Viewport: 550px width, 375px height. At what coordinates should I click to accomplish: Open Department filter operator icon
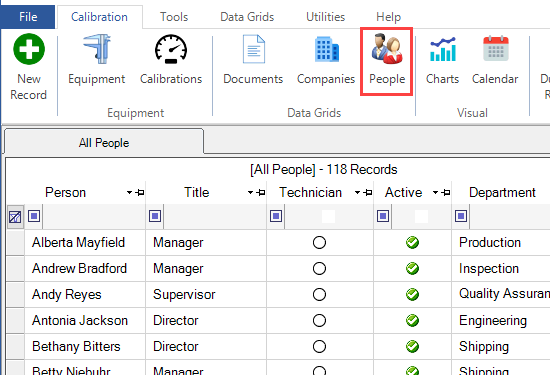tap(461, 216)
